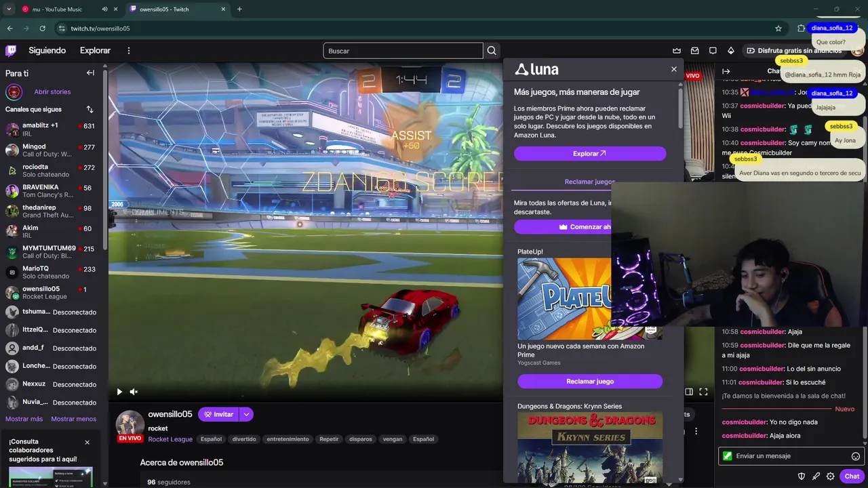This screenshot has width=868, height=488.
Task: Open the Siguiendo tab
Action: pyautogui.click(x=47, y=50)
